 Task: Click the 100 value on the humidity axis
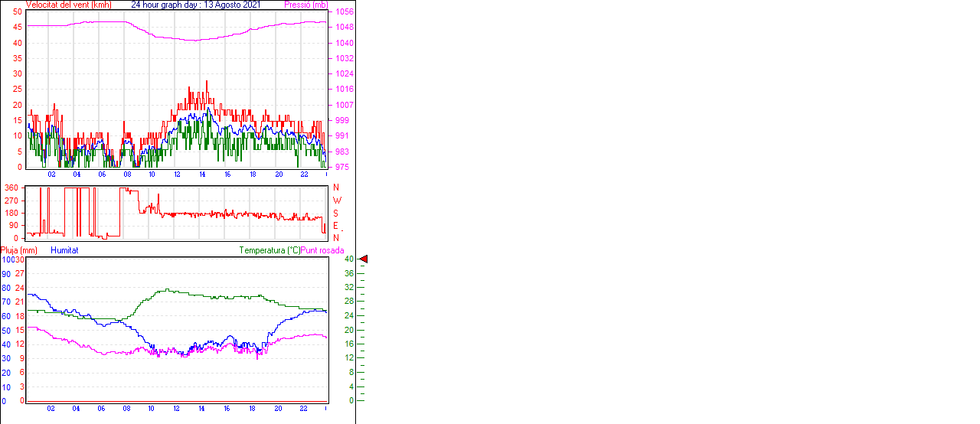pos(7,259)
